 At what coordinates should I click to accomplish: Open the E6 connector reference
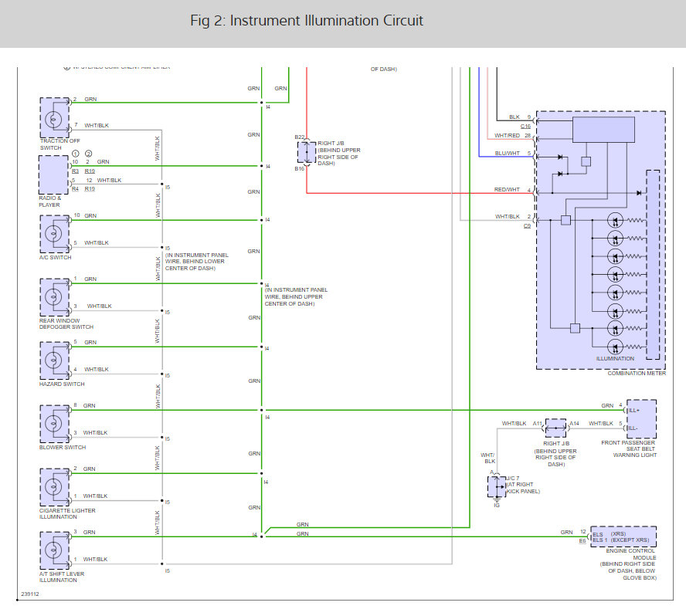pos(582,541)
